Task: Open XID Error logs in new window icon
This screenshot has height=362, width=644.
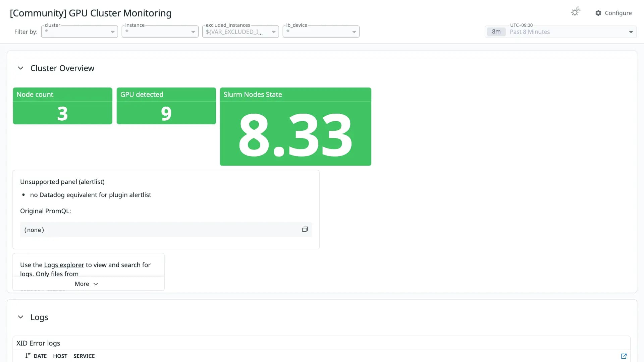Action: pyautogui.click(x=624, y=356)
